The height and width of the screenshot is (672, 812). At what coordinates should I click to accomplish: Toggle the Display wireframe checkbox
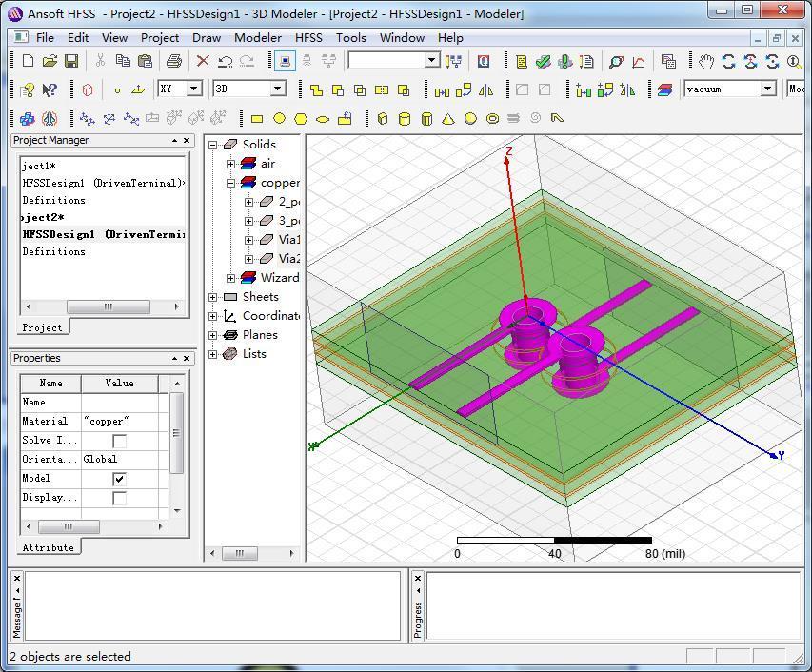tap(119, 498)
